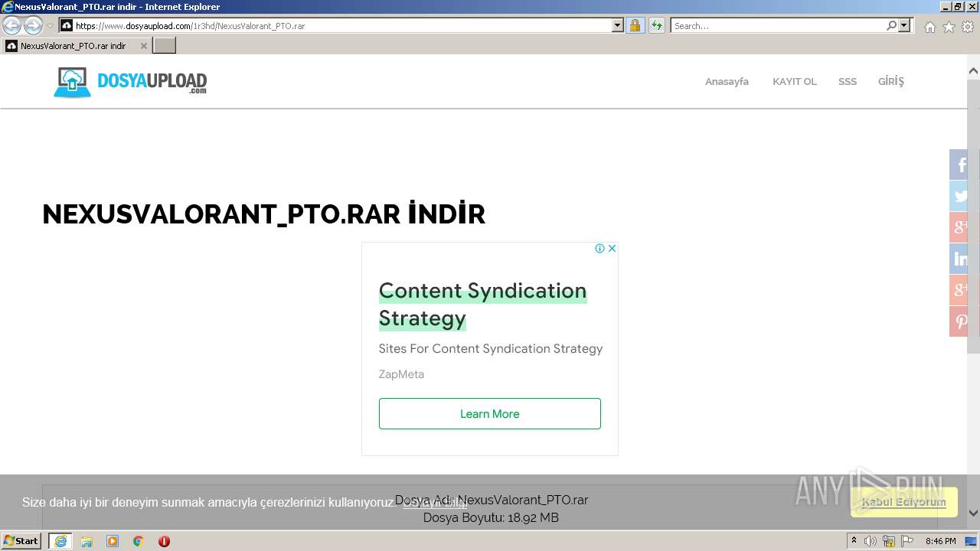Open the red Opera taskbar icon
Image resolution: width=980 pixels, height=551 pixels.
164,541
